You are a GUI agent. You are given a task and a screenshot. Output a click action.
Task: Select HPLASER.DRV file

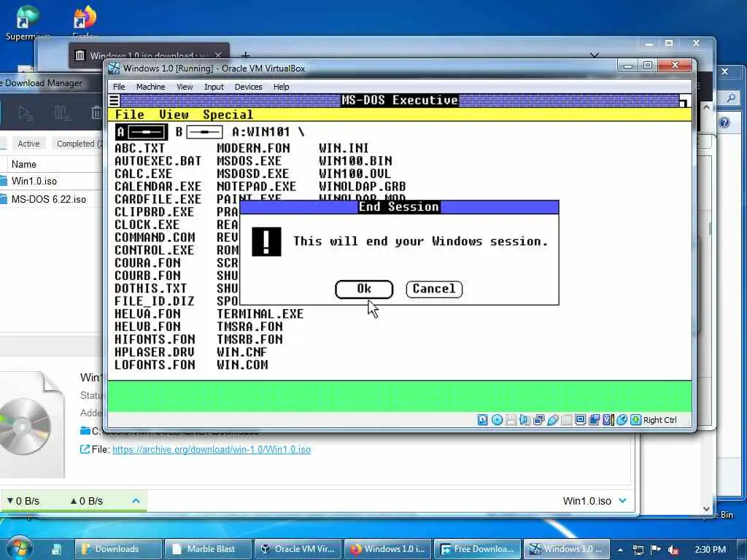[x=155, y=352]
